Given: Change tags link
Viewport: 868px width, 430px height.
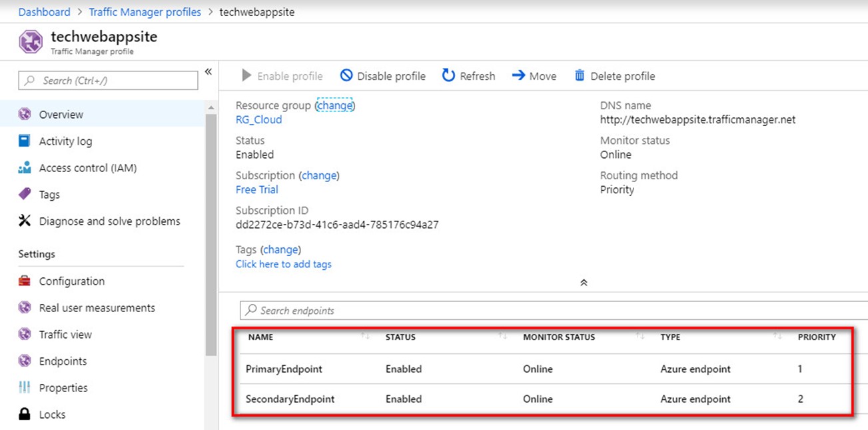Looking at the screenshot, I should 280,249.
